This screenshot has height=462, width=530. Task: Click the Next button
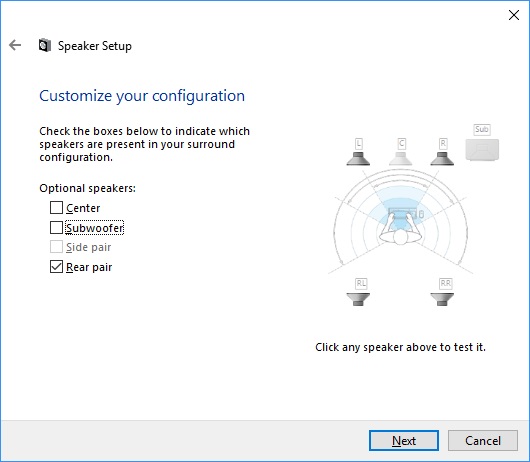[x=404, y=440]
